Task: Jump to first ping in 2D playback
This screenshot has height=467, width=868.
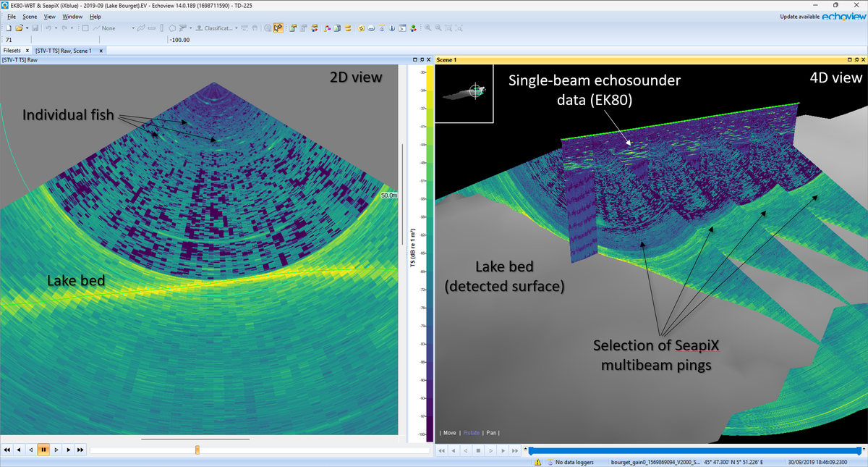Action: pyautogui.click(x=7, y=450)
